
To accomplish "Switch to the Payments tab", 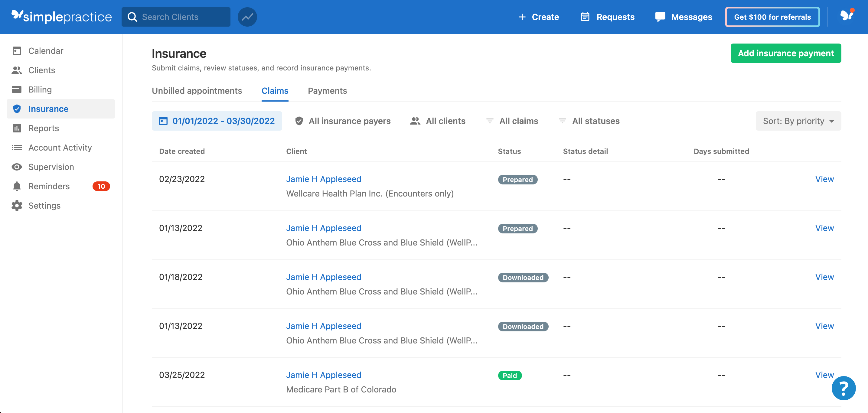I will 328,90.
